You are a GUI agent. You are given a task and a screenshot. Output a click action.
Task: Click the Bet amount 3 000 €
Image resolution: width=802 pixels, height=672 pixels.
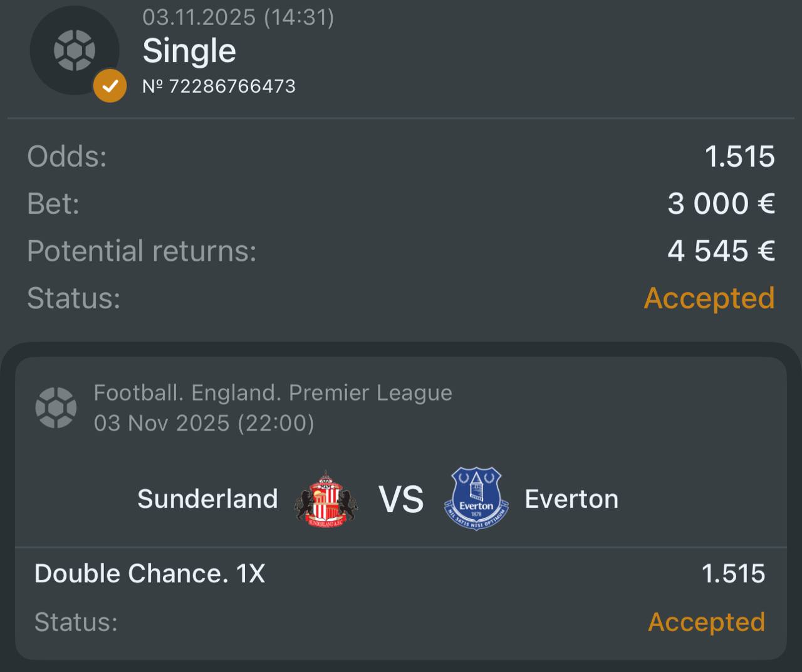pyautogui.click(x=721, y=204)
